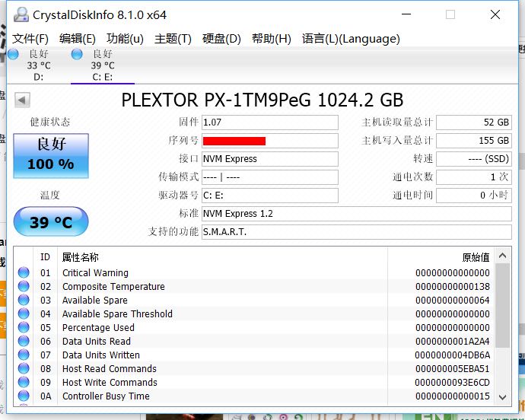
Task: Click status orb for Data Units Written row
Action: [x=24, y=355]
